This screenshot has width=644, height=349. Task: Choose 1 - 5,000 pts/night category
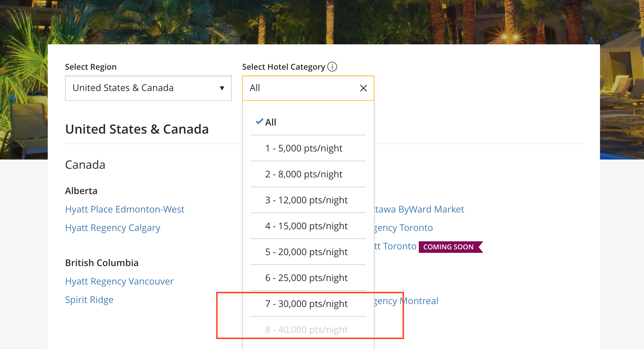304,148
